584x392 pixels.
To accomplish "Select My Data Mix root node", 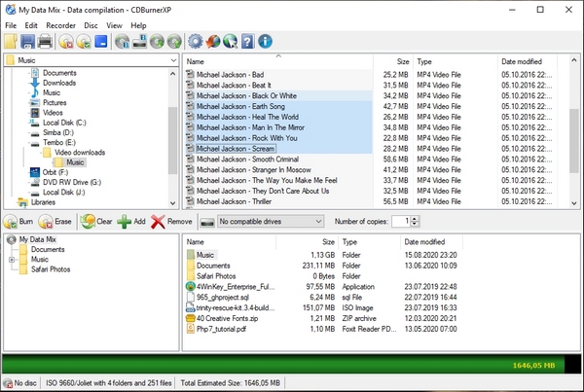I will (37, 239).
